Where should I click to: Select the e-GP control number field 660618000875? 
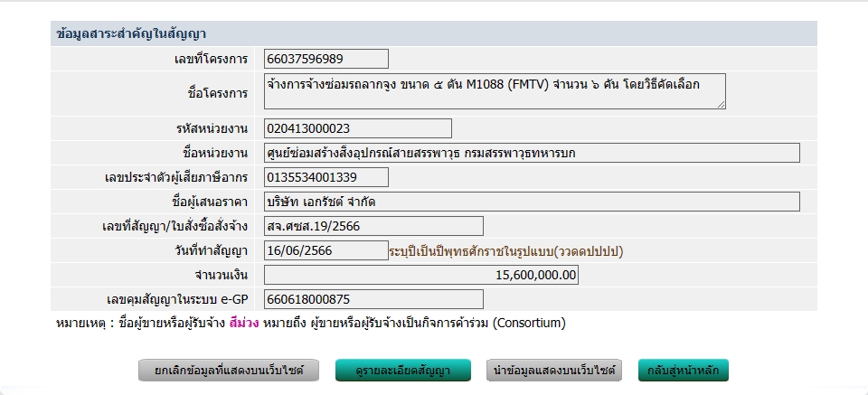tap(373, 299)
